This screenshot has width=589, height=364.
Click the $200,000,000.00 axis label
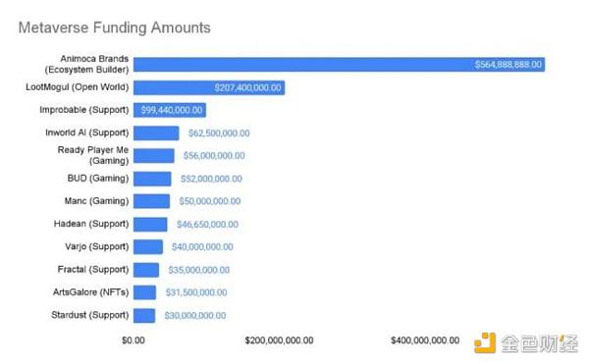pos(279,340)
